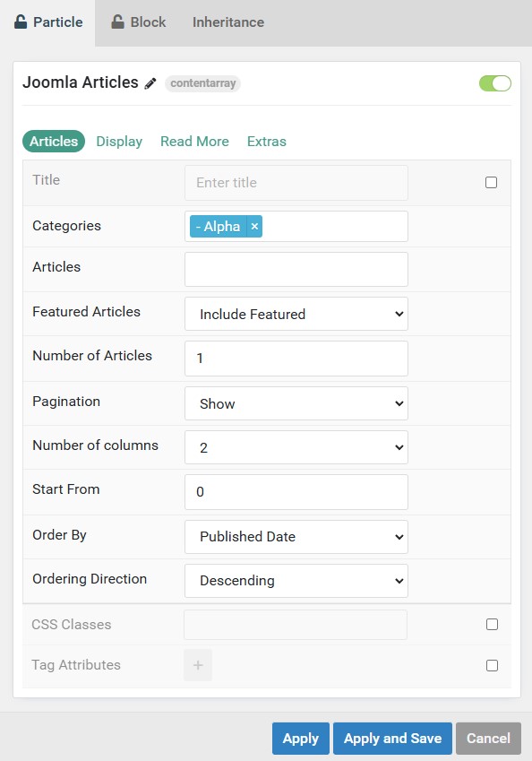Viewport: 532px width, 761px height.
Task: Open the Ordering Direction dropdown
Action: (296, 581)
